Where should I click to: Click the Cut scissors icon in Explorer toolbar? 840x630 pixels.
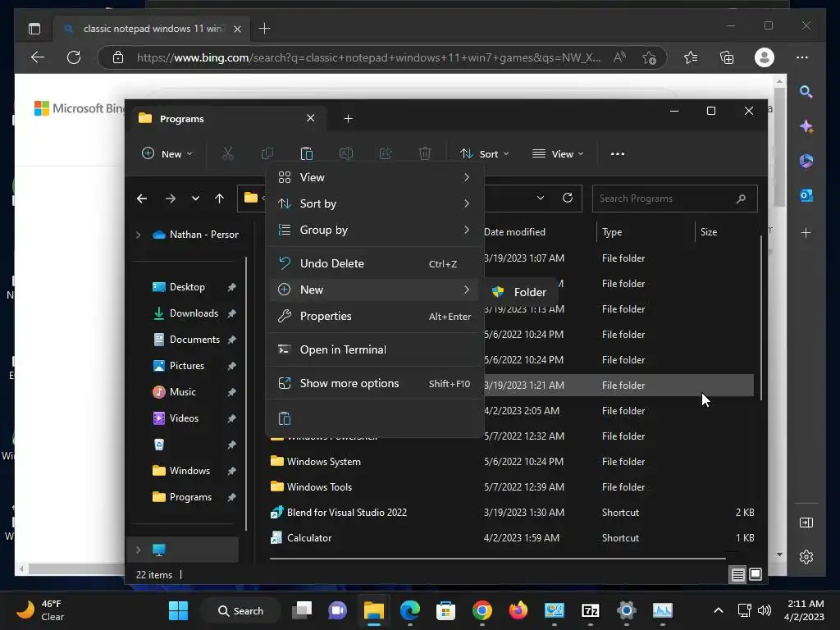tap(228, 153)
